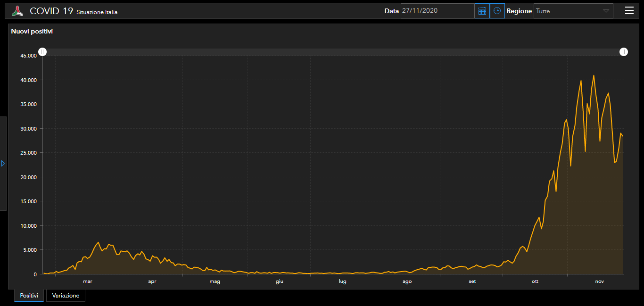Grab the left time range slider handle

42,52
